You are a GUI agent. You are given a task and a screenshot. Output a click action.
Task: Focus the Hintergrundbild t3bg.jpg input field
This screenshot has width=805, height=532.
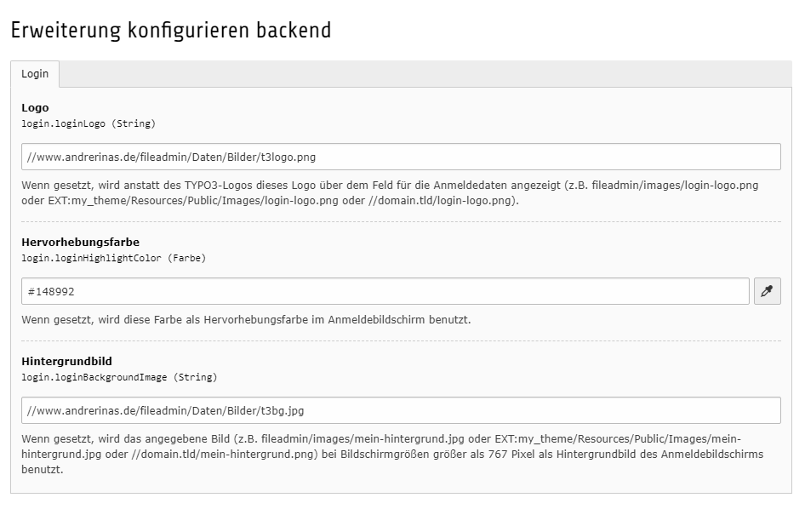pos(401,410)
